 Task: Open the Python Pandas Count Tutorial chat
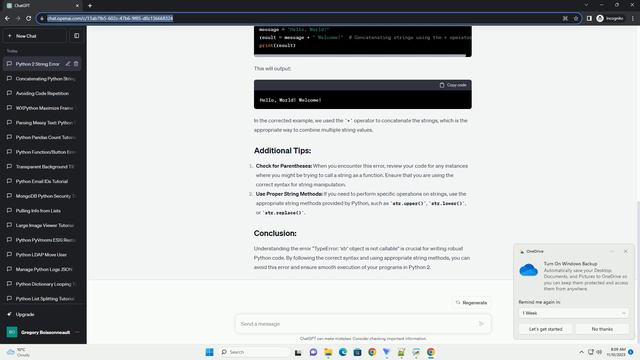(42, 138)
